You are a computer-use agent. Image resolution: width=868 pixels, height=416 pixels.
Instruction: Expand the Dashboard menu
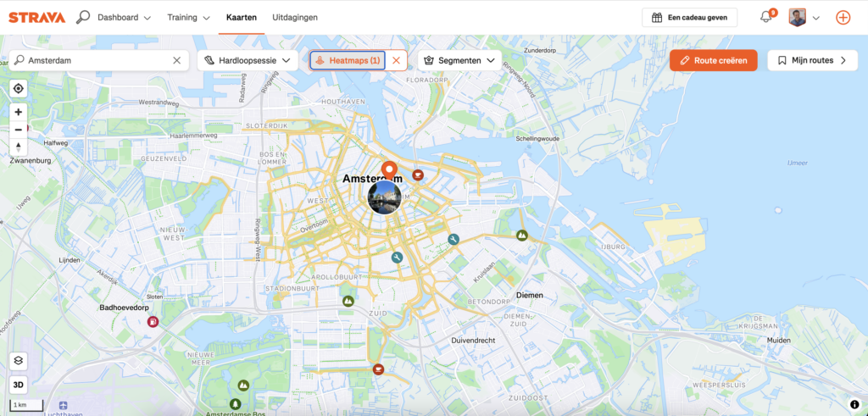point(124,17)
